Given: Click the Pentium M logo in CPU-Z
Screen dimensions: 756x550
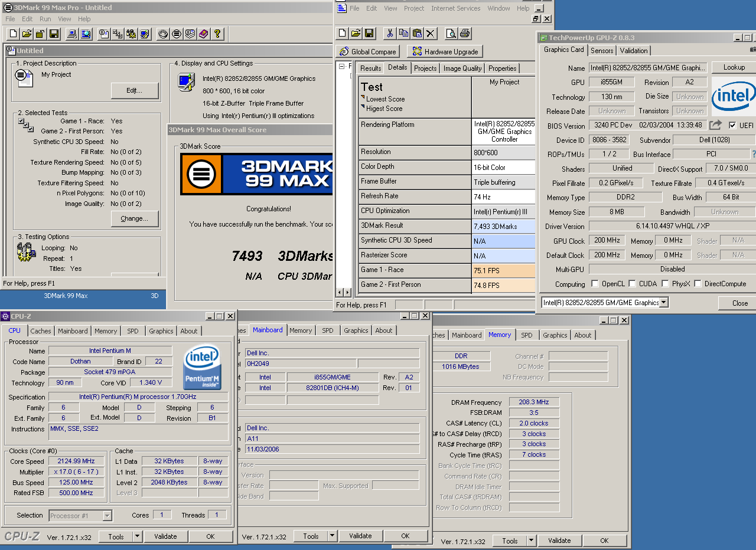Looking at the screenshot, I should (203, 368).
